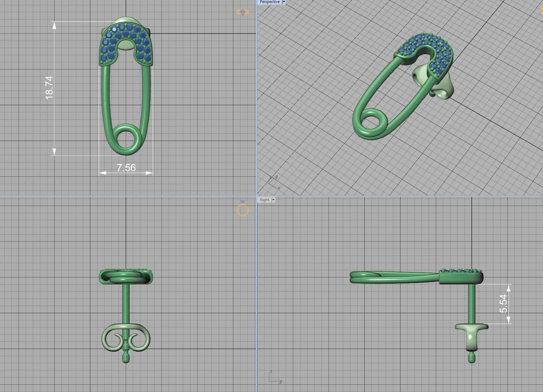The width and height of the screenshot is (543, 392).
Task: Select the 18.74 height dimension
Action: 49,87
